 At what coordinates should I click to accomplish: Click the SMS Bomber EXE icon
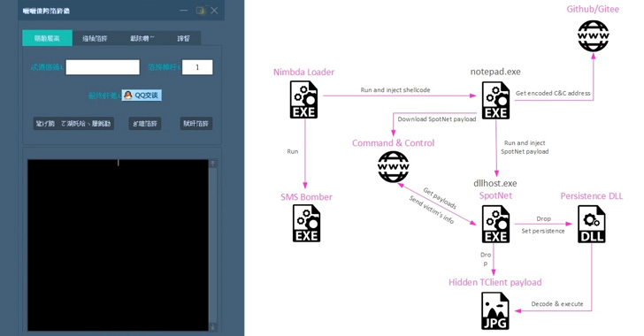tap(306, 224)
